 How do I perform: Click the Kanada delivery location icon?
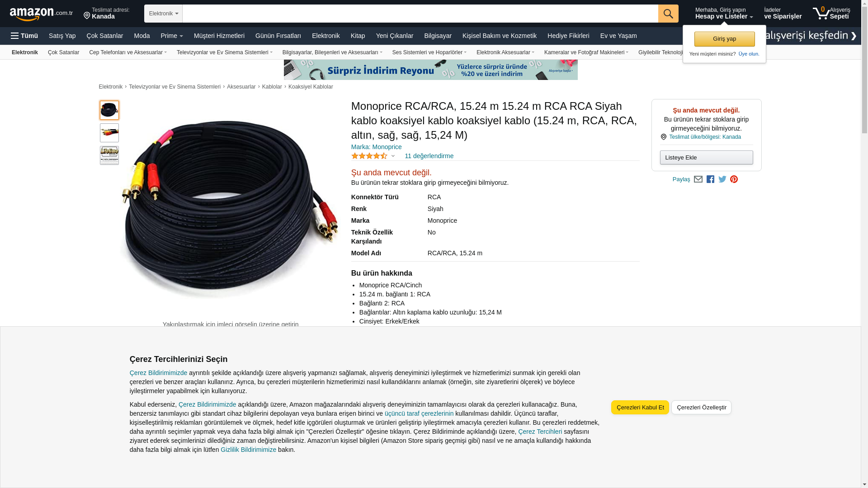87,16
